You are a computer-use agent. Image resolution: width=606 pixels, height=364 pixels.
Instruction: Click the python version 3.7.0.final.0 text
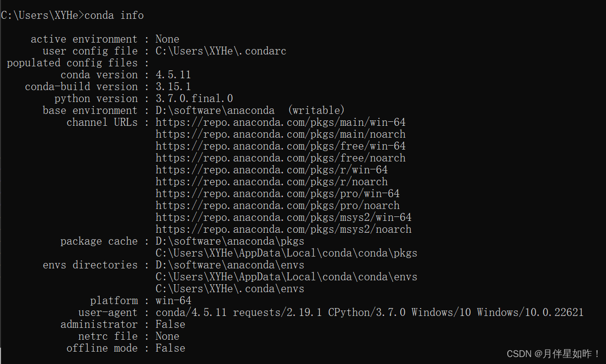pyautogui.click(x=194, y=99)
